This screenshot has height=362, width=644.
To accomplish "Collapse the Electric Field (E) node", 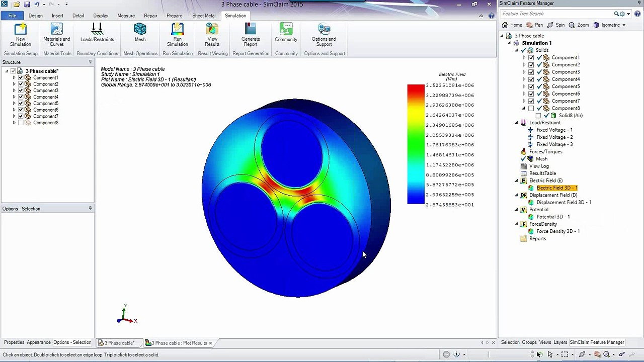I will [x=516, y=180].
